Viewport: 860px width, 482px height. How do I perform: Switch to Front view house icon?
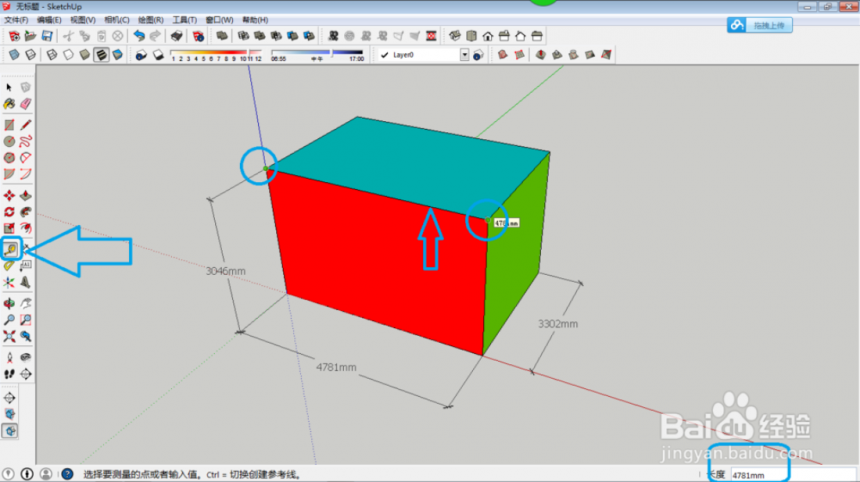(x=488, y=36)
